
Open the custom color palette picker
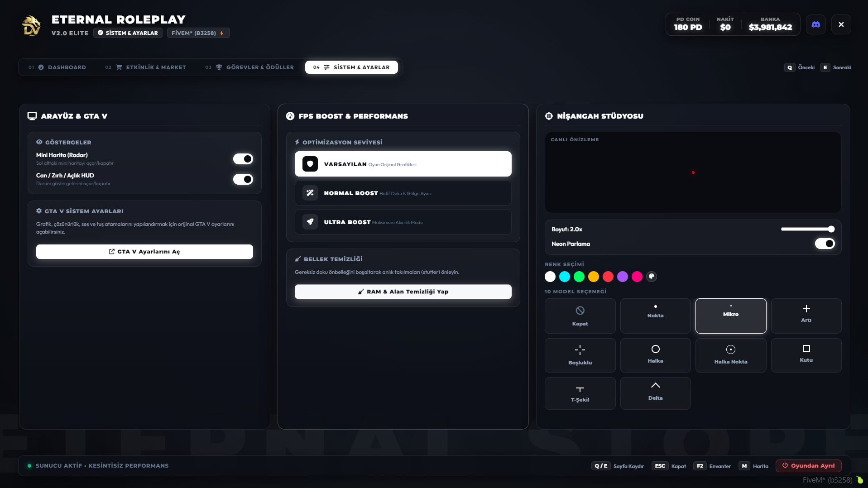tap(651, 277)
